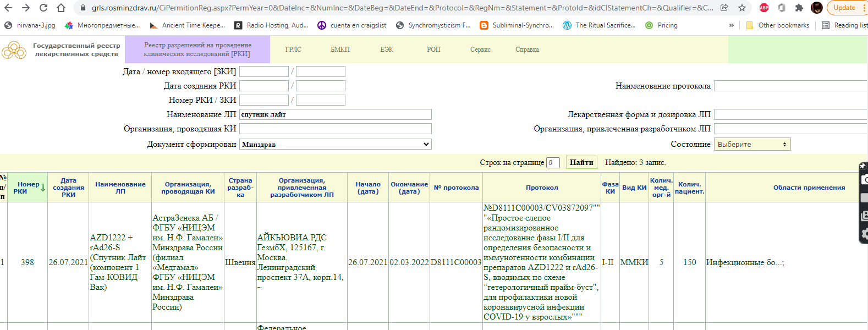Sort by Области применения column
Image resolution: width=868 pixels, height=330 pixels.
[x=809, y=188]
